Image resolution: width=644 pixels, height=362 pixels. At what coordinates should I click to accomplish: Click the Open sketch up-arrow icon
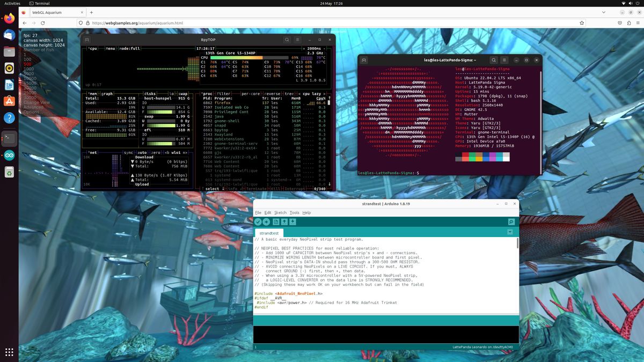coord(284,221)
